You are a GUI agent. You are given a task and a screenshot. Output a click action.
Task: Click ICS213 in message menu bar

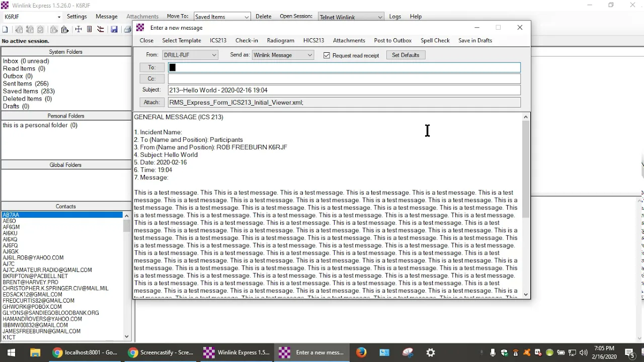[218, 40]
